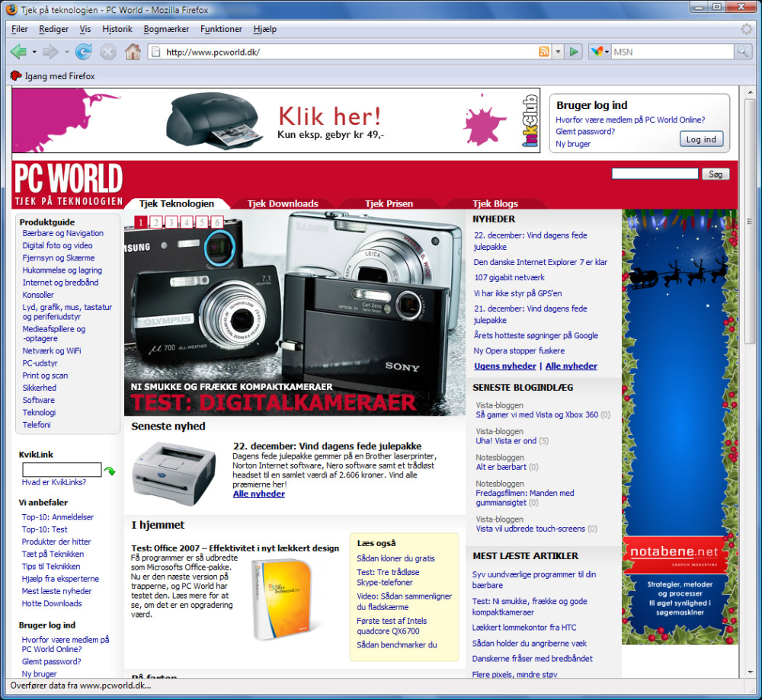The image size is (762, 700).
Task: Click the green Back arrow button
Action: coord(19,52)
